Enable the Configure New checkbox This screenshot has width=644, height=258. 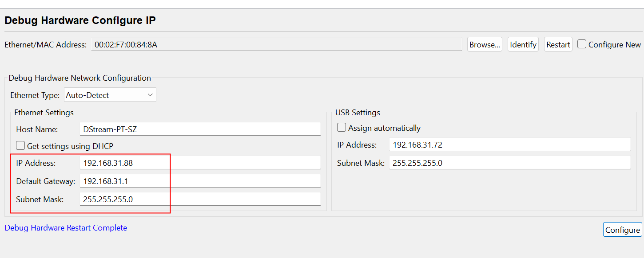pos(582,44)
